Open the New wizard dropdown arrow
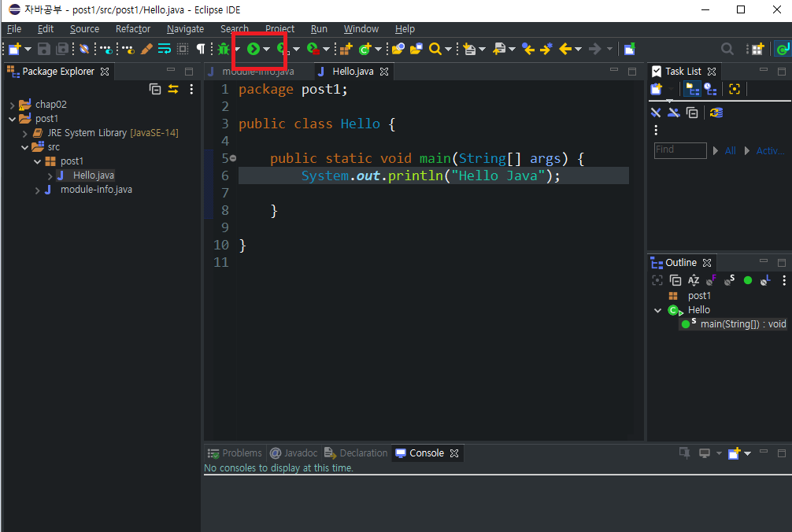792x532 pixels. [x=28, y=49]
